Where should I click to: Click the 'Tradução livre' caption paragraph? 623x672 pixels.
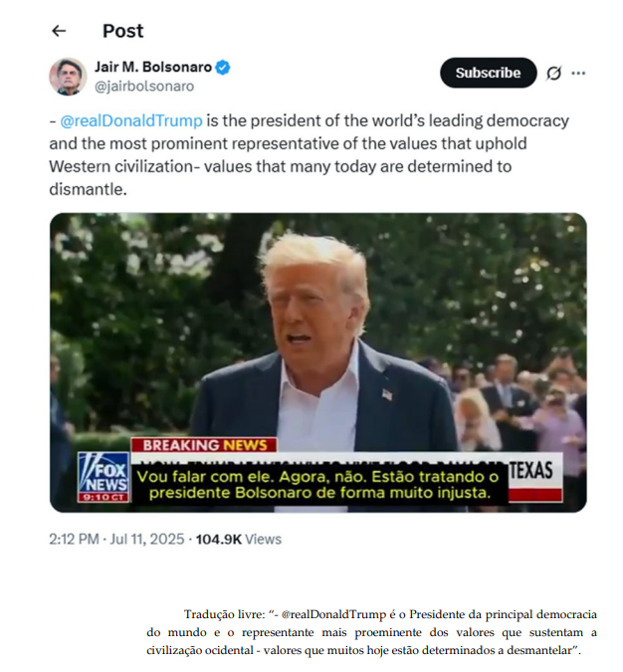pos(371,632)
